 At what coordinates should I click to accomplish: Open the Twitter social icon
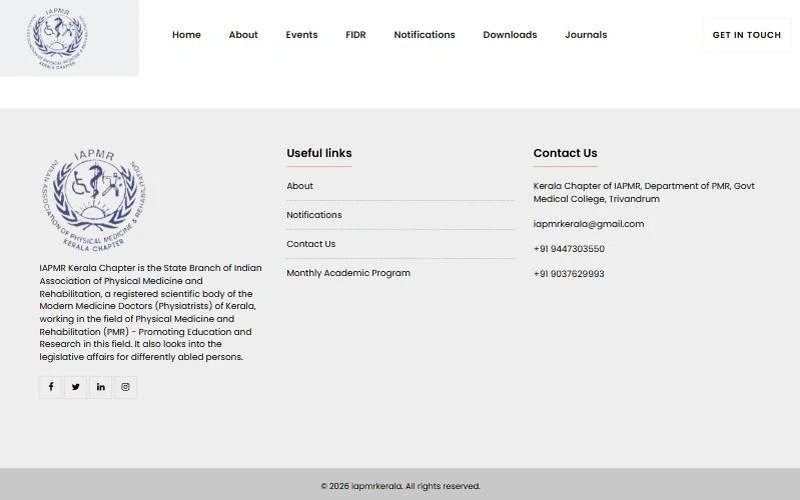(76, 387)
